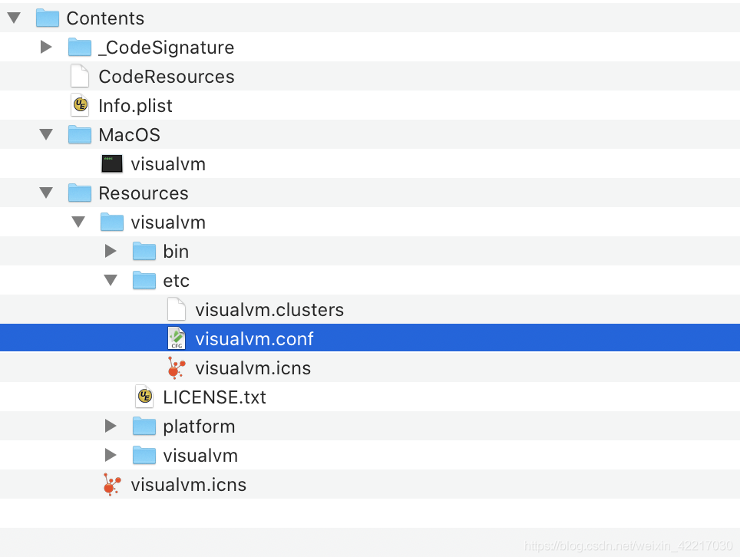Expand the platform folder
The height and width of the screenshot is (560, 740).
[111, 426]
